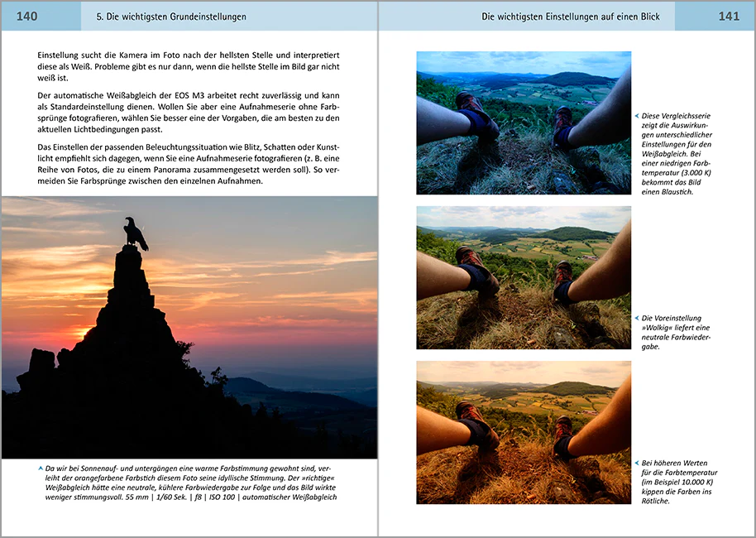Click the page number 140
This screenshot has height=538, width=756.
pos(27,17)
